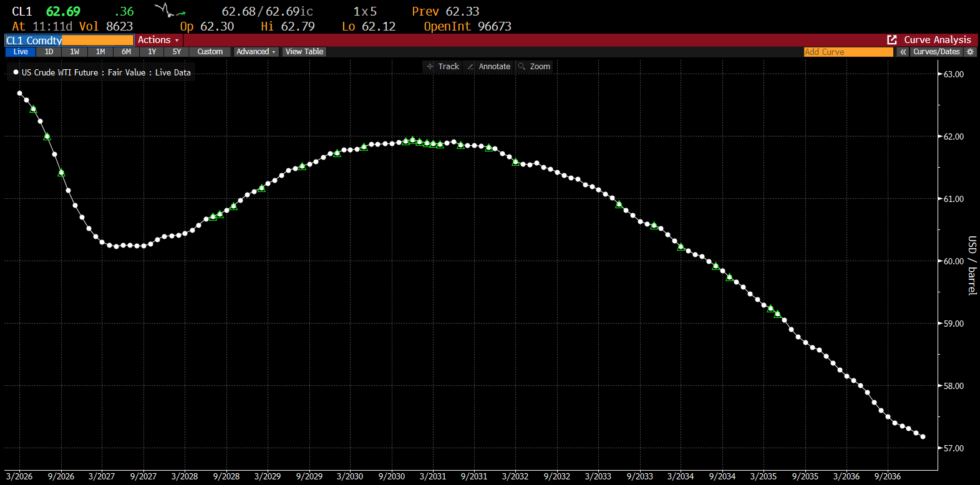This screenshot has width=980, height=485.
Task: Click the 9/2027 x-axis date label
Action: [x=143, y=476]
